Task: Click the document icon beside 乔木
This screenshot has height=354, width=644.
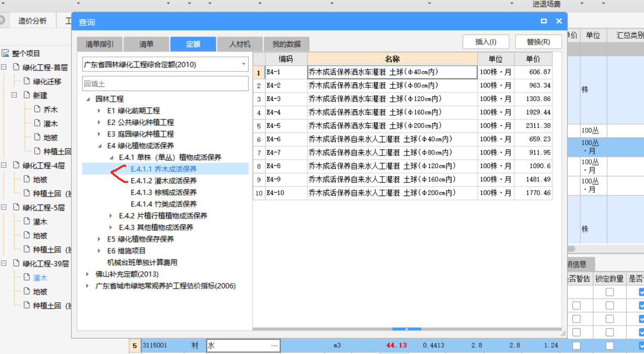Action: [37, 109]
